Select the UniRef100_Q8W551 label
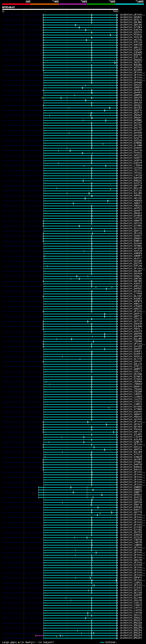146x644 pixels. (x=131, y=95)
